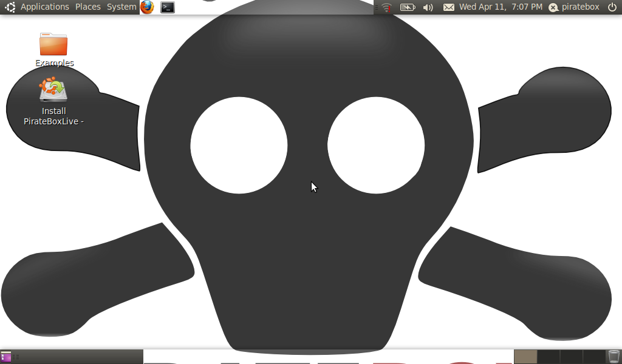This screenshot has width=622, height=364.
Task: Open the Trash in the bottom panel
Action: (x=613, y=357)
